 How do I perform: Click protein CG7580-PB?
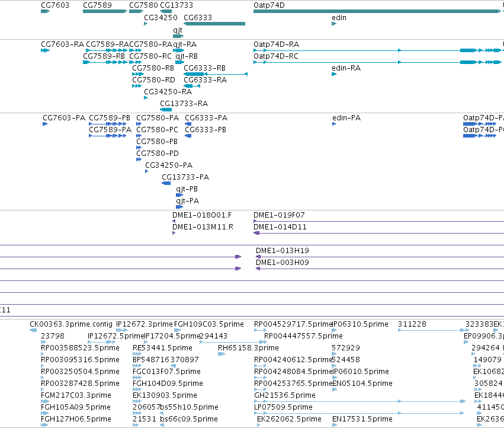[157, 142]
